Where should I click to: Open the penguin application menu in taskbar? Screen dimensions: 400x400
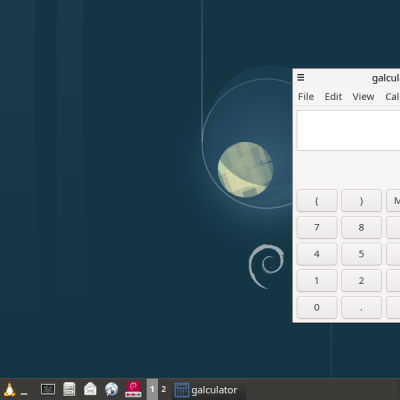pyautogui.click(x=9, y=389)
